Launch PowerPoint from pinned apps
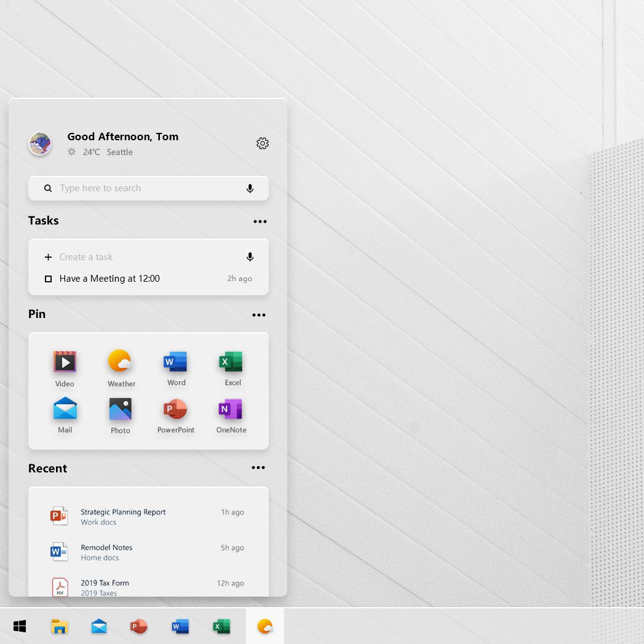Screen dimensions: 644x644 [176, 415]
